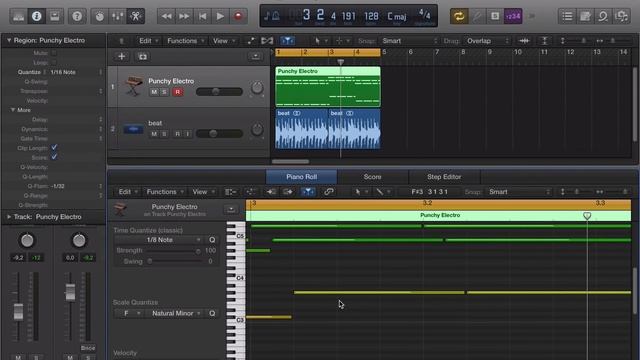The image size is (640, 360).
Task: Toggle automation view in Tracks area
Action: pyautogui.click(x=250, y=41)
